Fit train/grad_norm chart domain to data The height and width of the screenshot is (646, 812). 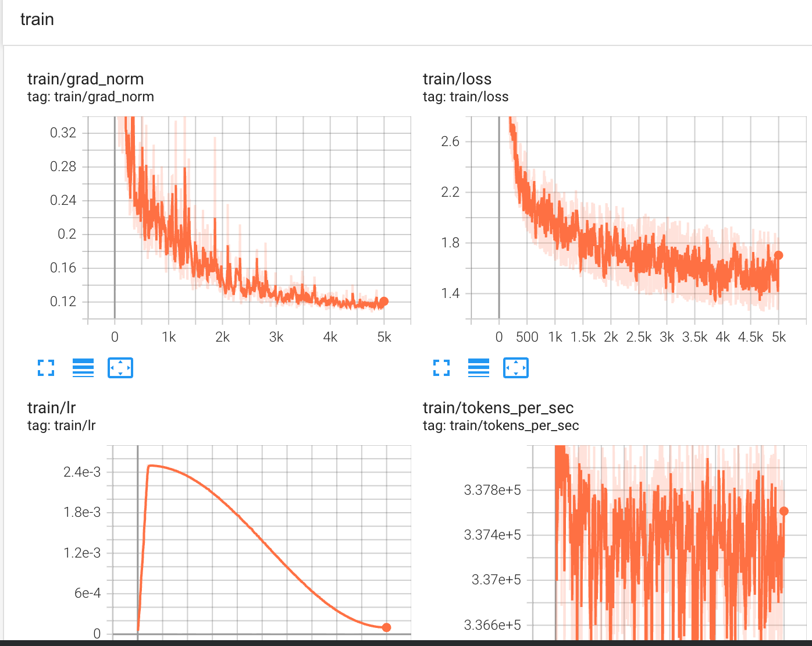coord(120,367)
